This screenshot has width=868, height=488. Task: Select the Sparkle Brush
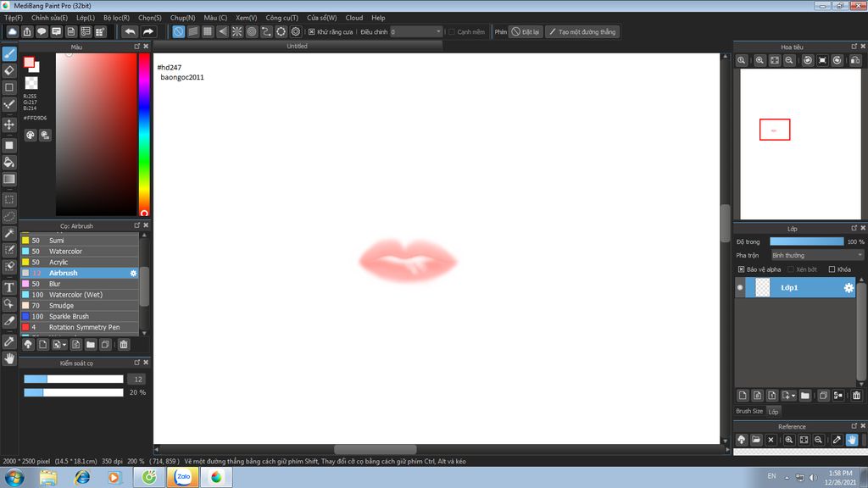80,317
